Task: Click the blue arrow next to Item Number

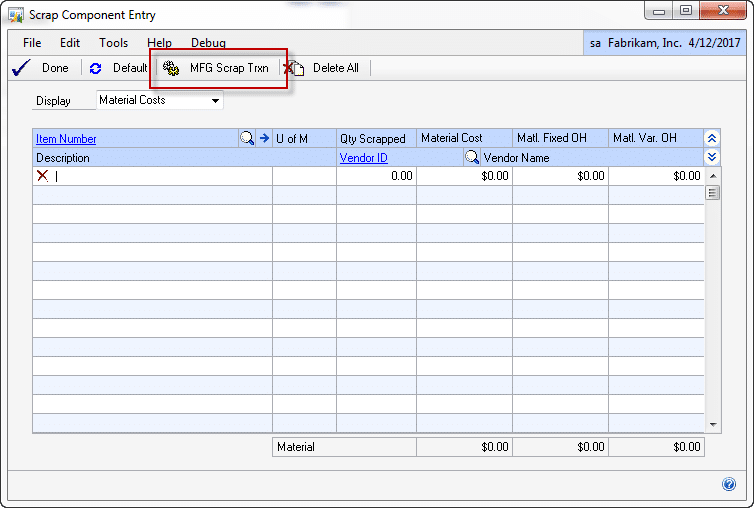Action: (x=264, y=139)
